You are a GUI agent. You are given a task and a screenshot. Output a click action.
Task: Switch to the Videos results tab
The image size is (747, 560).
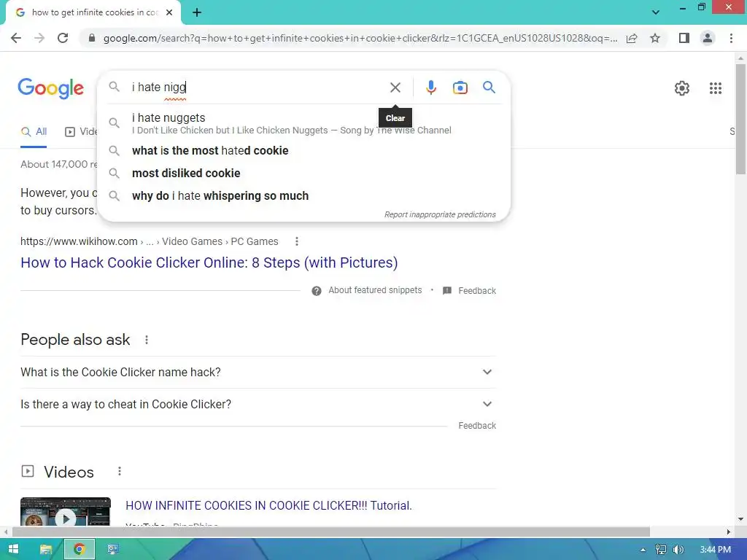coord(81,131)
